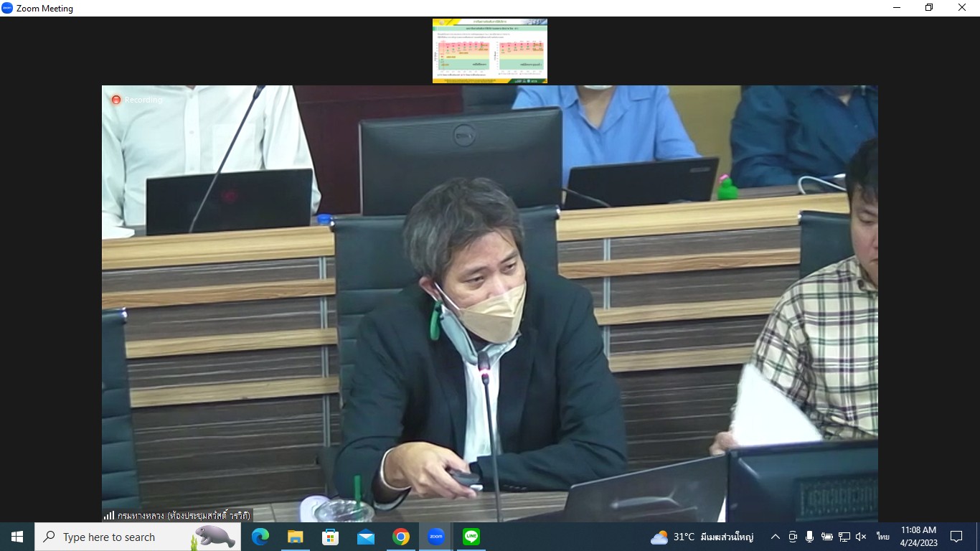Click the Type here to search box
The height and width of the screenshot is (551, 980).
tap(115, 537)
